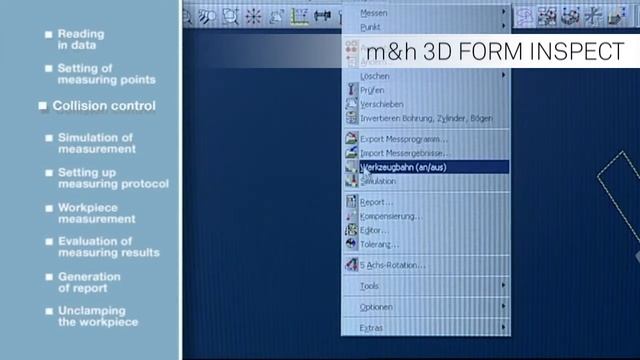Click 'Workpiece measurement' step label
Screen dimensions: 640x360
click(x=97, y=213)
